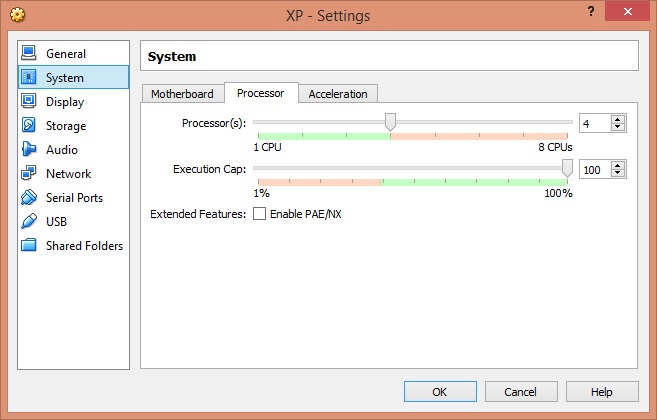Screen dimensions: 657x420
Task: Open Shared Folders via folder icon
Action: [28, 245]
